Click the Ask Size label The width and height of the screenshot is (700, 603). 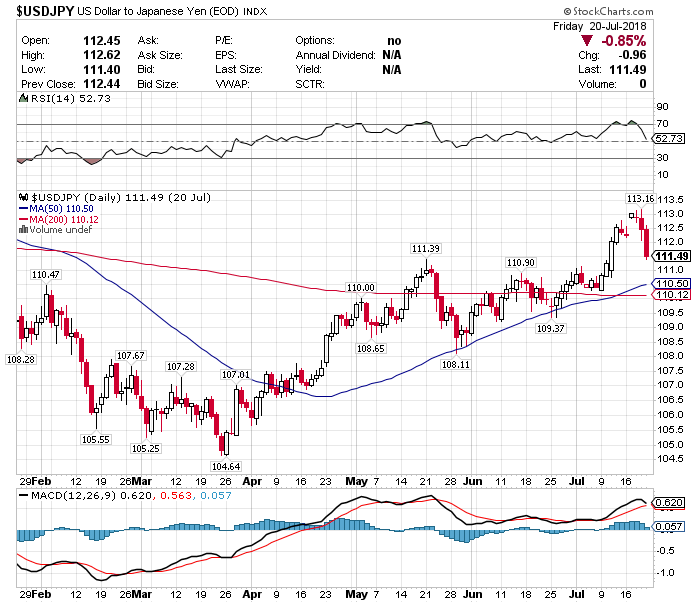[x=160, y=55]
